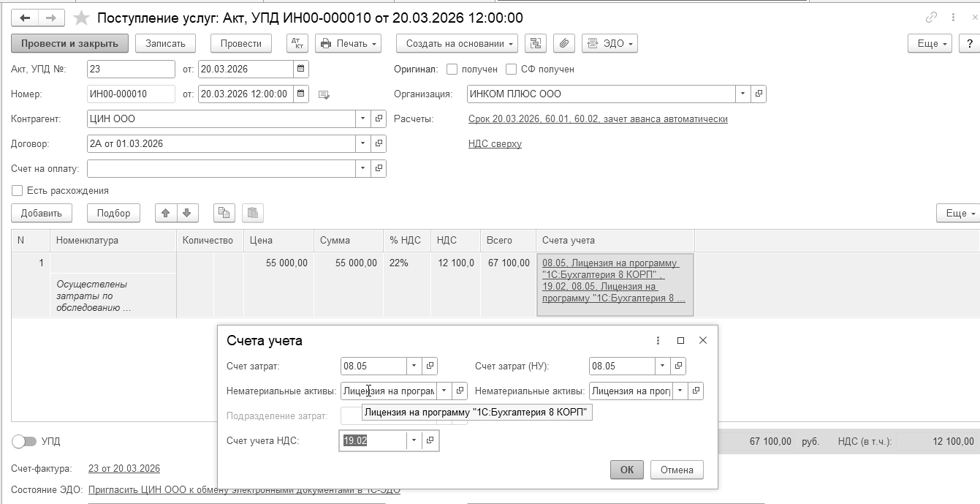
Task: Expand Счет затрат 08.05 dropdown
Action: coord(414,366)
